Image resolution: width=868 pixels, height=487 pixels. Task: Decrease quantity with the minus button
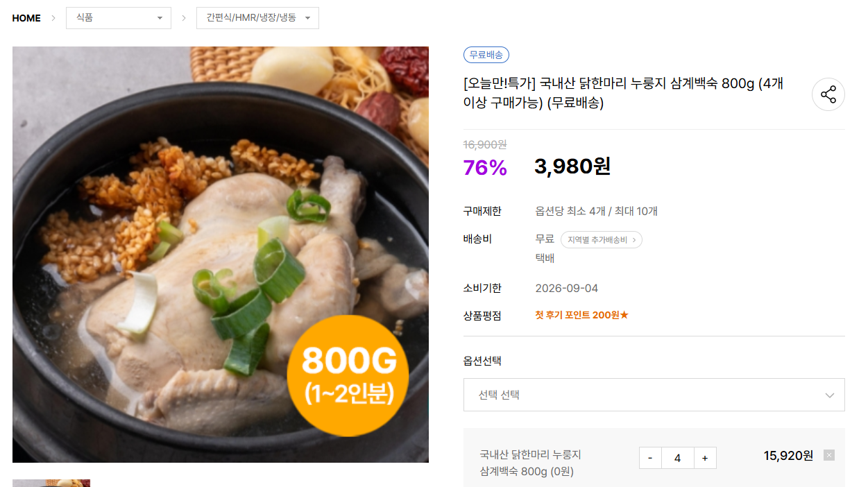pos(650,458)
